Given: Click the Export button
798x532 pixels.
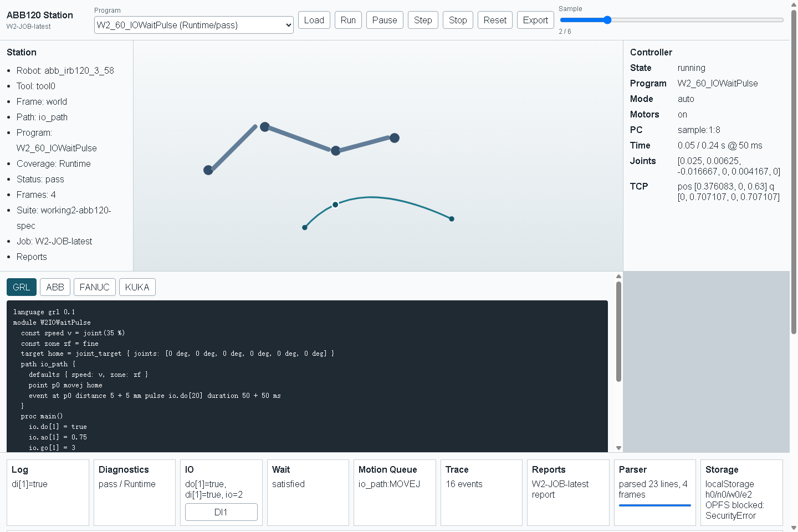Looking at the screenshot, I should pos(535,20).
